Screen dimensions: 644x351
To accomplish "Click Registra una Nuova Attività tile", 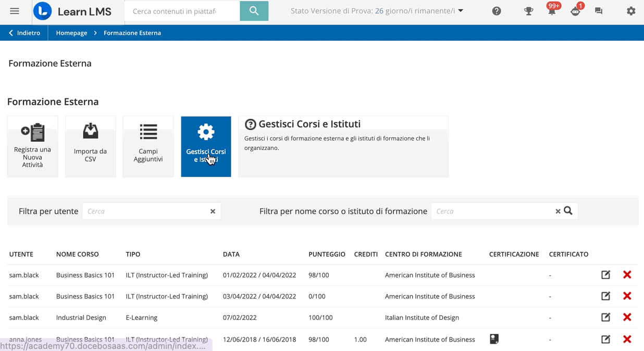I will pos(32,146).
